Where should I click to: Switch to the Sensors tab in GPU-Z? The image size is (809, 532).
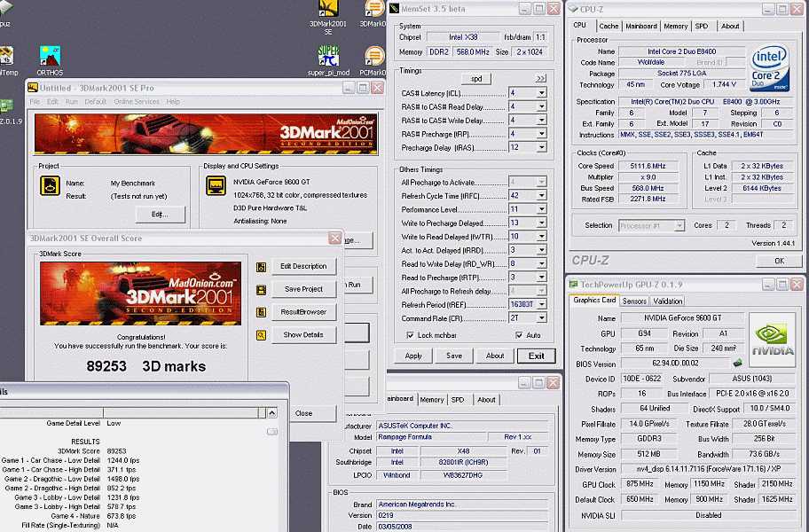(x=634, y=301)
